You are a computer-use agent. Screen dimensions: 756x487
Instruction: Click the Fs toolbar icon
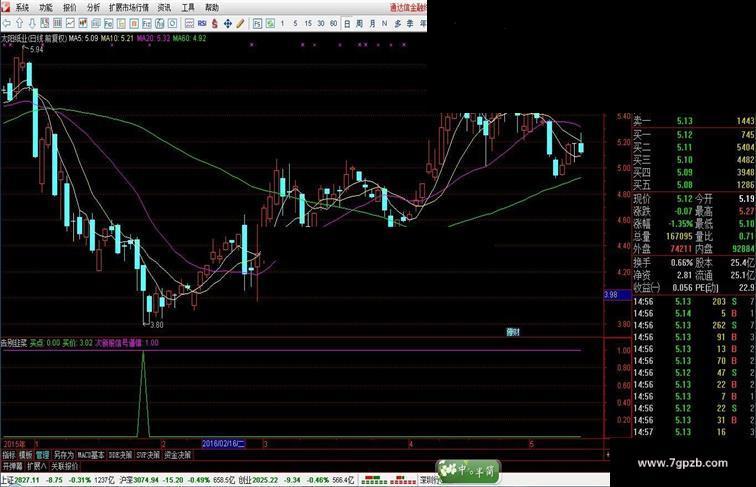257,23
